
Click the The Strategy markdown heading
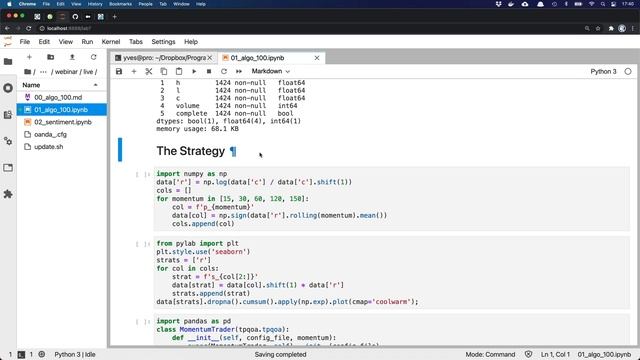coord(191,151)
